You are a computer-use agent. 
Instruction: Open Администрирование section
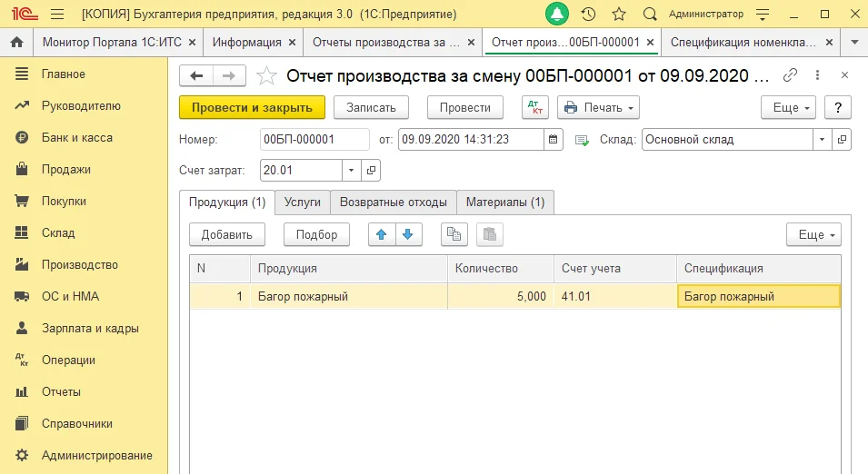tap(84, 456)
